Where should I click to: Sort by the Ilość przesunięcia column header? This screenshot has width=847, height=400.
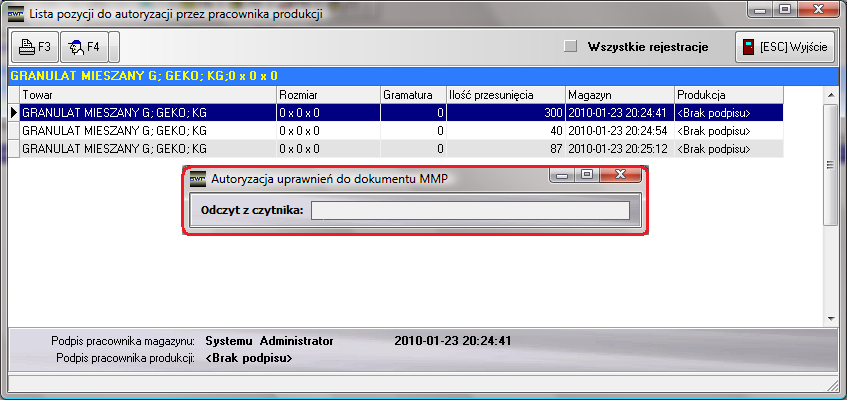tap(505, 94)
